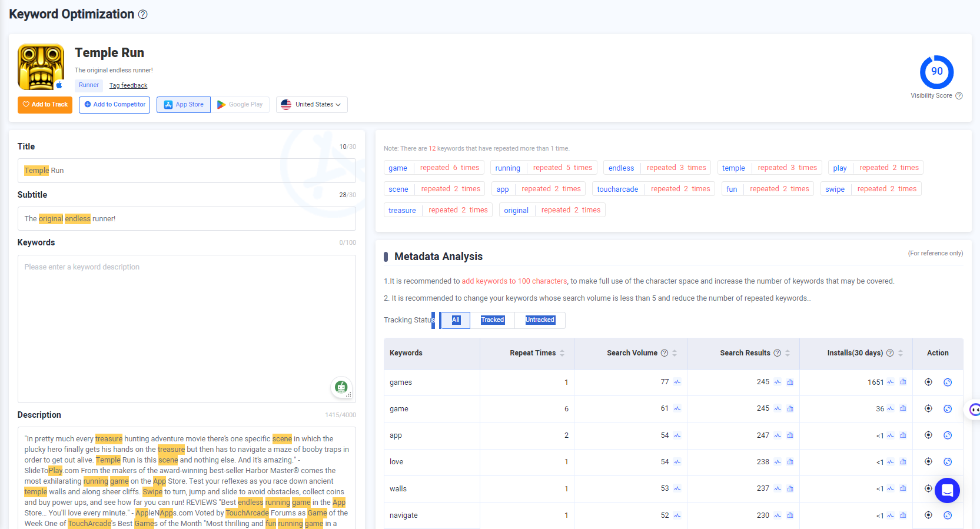Screen dimensions: 980x529
Task: Track the keyword love via target icon
Action: click(928, 461)
